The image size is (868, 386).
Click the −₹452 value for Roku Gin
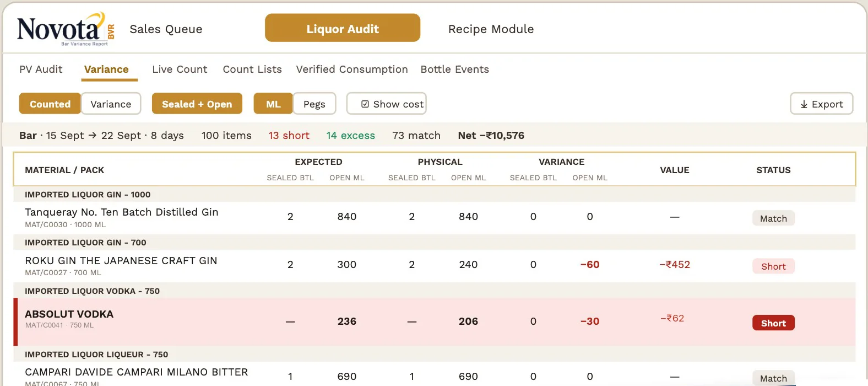point(675,265)
